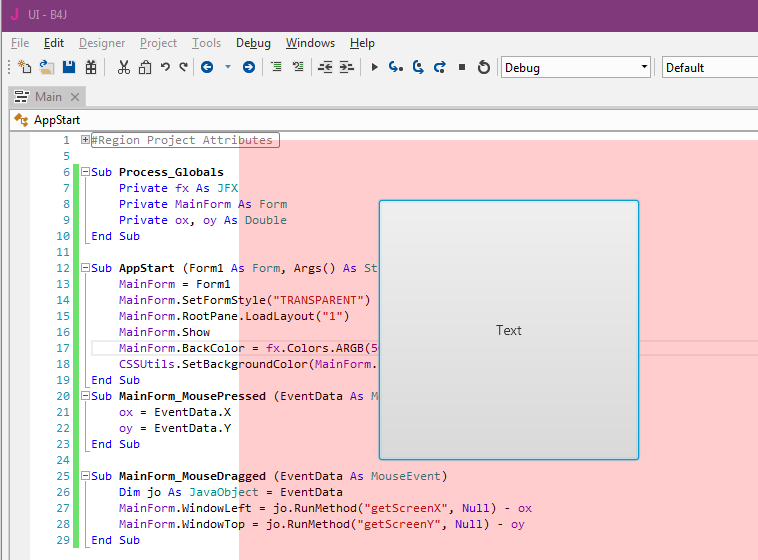This screenshot has width=758, height=560.
Task: Click the Redo arrow icon
Action: tap(183, 67)
